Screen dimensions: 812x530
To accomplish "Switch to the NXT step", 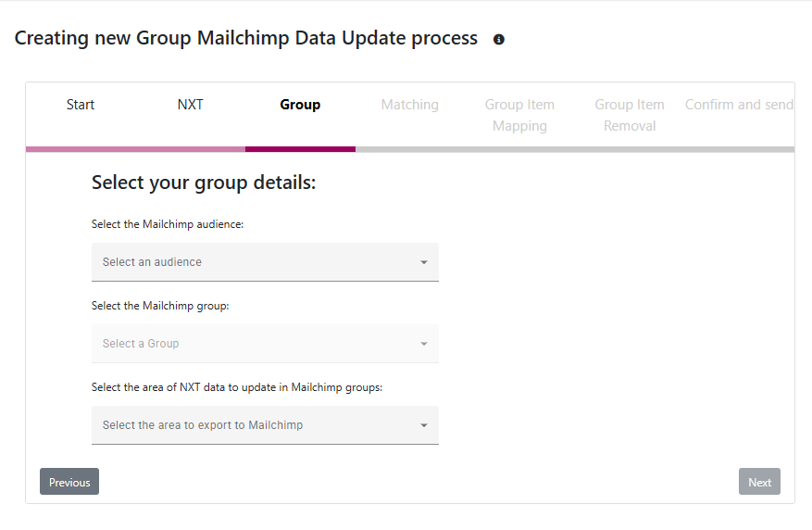I will pos(190,105).
